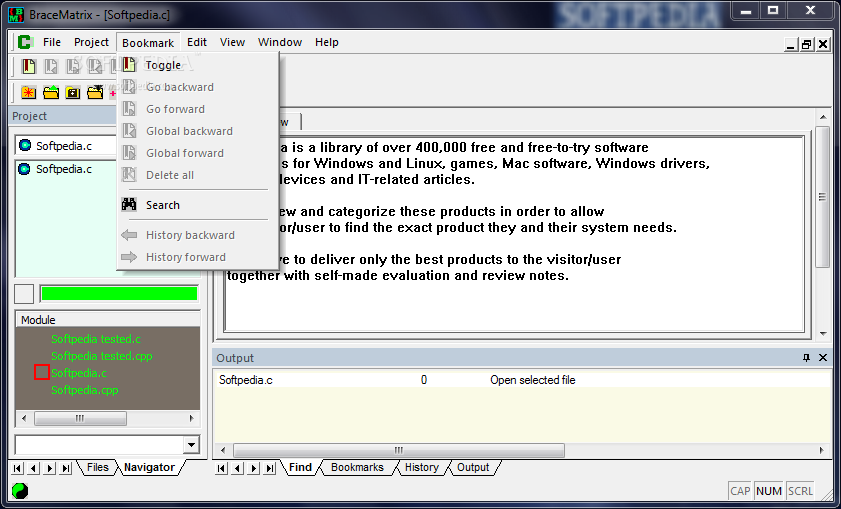
Task: Click the folder icon with black arrow
Action: click(x=95, y=92)
